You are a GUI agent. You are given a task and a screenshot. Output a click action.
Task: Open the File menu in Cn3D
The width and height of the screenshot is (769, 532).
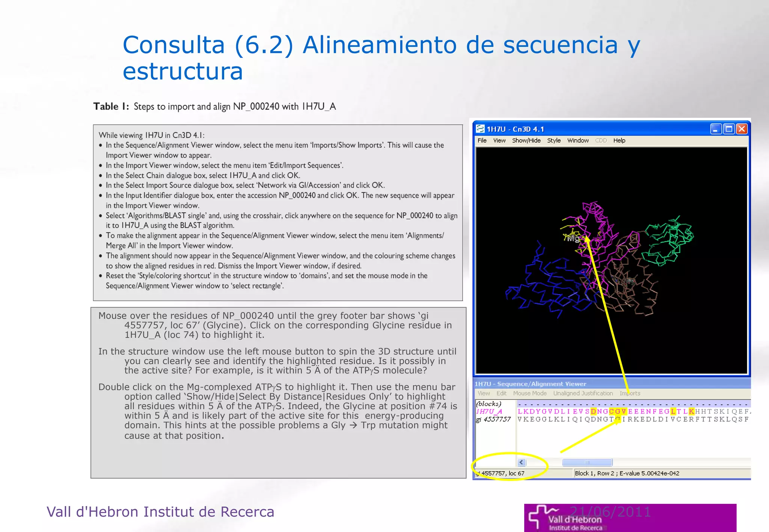tap(482, 140)
